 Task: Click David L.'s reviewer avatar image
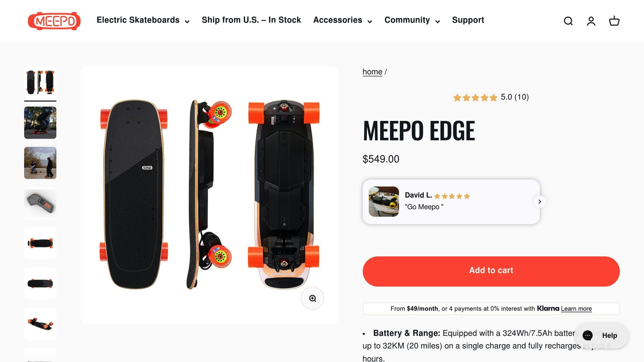coord(384,201)
